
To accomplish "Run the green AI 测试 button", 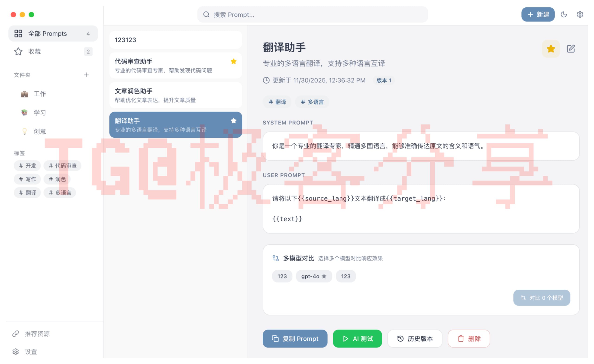I will (x=357, y=339).
